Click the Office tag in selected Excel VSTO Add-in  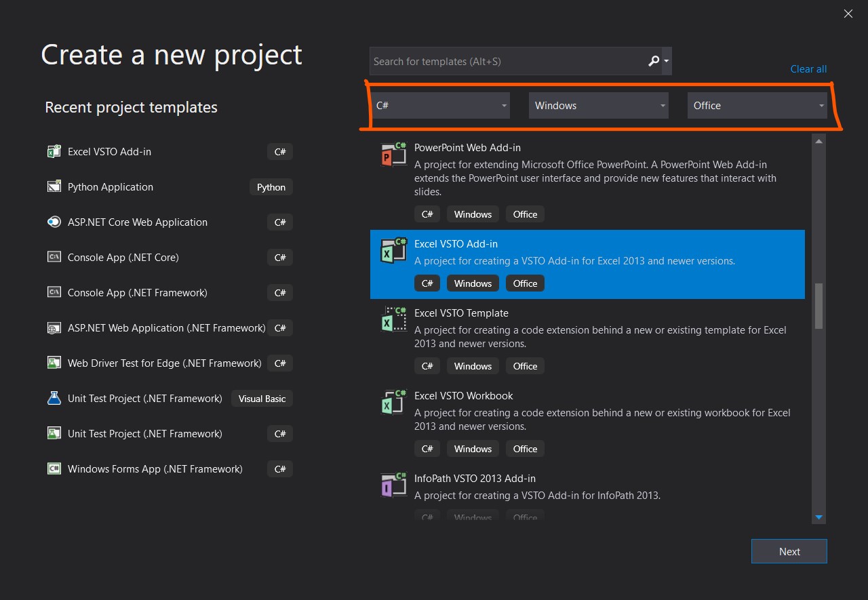(525, 283)
